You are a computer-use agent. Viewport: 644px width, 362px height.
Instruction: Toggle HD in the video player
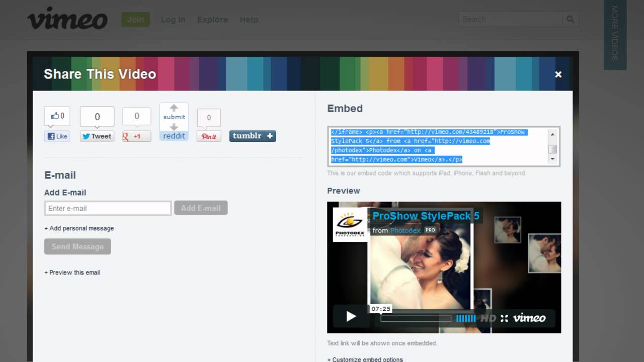(x=488, y=318)
